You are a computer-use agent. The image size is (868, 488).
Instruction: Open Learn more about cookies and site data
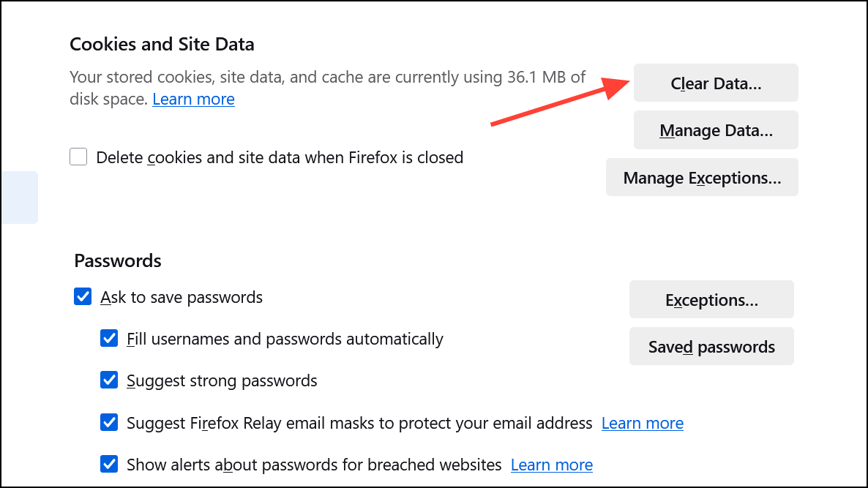click(x=193, y=99)
